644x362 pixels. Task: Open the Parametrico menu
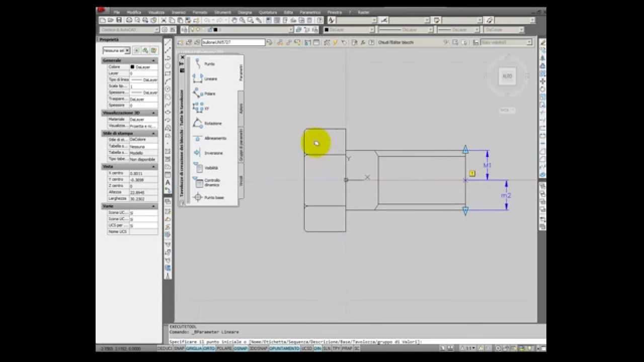tap(310, 12)
